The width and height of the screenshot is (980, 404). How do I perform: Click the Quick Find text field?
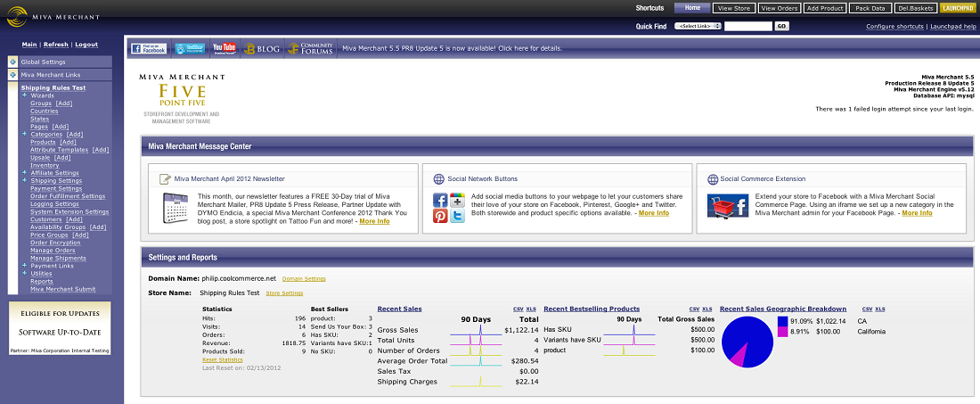click(x=748, y=26)
